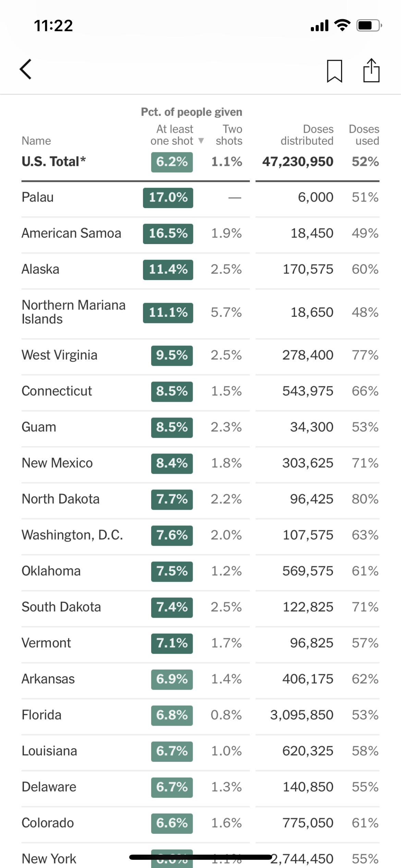401x868 pixels.
Task: Sort by Doses distributed column header
Action: [x=307, y=135]
